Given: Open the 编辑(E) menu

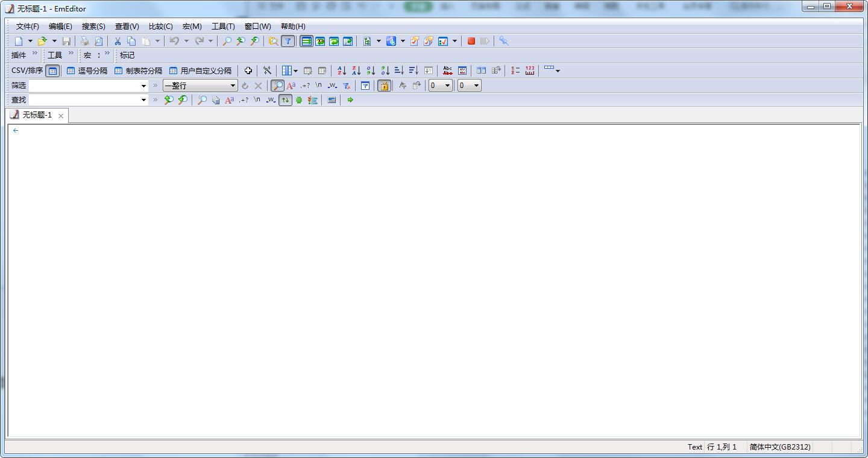Looking at the screenshot, I should [60, 27].
